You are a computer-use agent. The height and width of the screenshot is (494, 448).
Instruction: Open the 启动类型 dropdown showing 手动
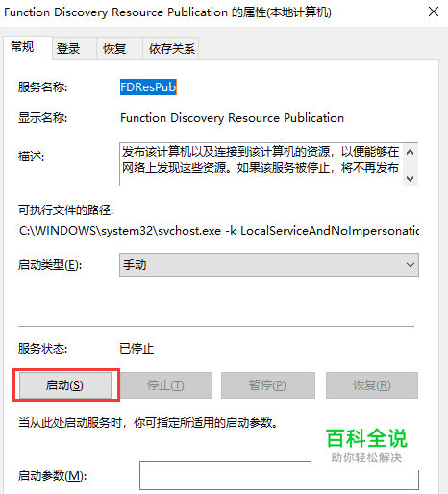coord(269,265)
